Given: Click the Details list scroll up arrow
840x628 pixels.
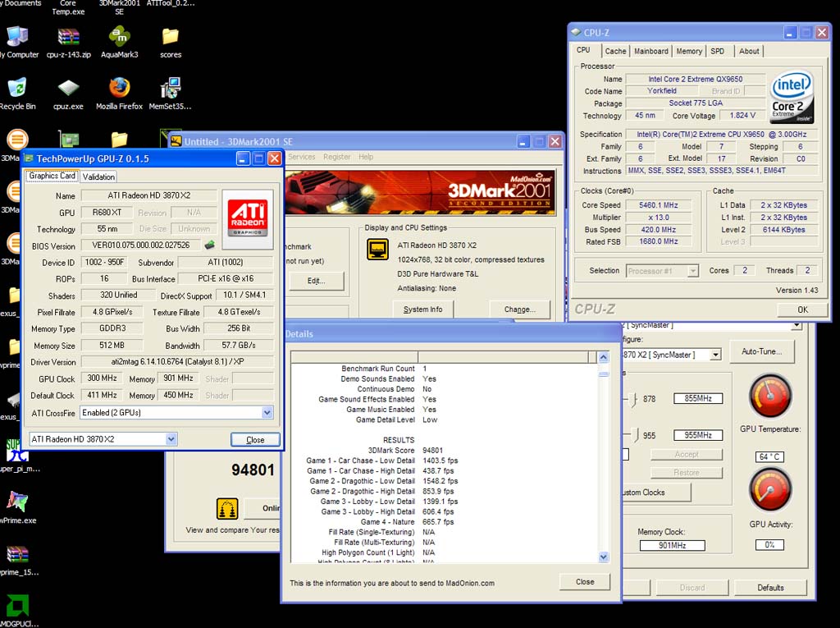Looking at the screenshot, I should tap(603, 358).
